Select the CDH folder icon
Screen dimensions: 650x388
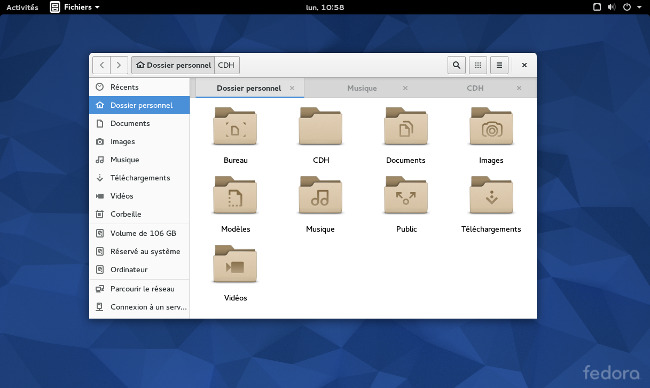(320, 126)
